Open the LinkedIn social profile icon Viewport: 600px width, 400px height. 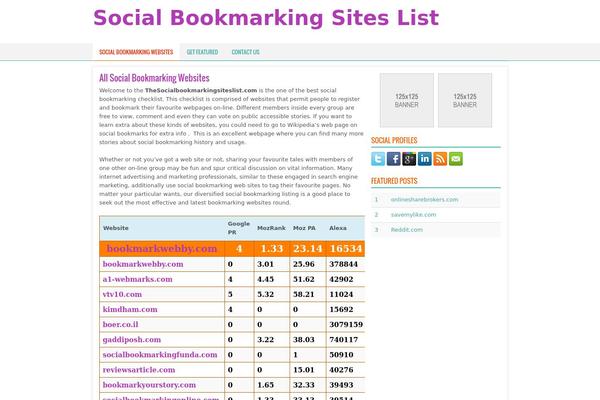coord(425,159)
